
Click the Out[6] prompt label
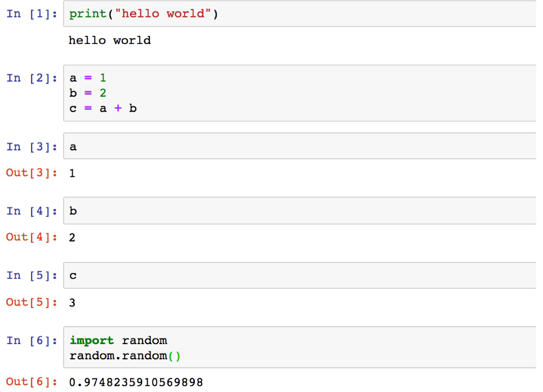pos(32,382)
